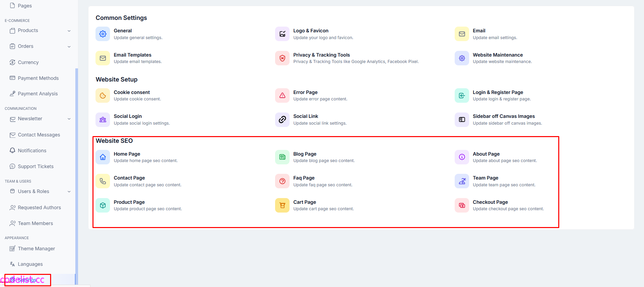
Task: Click 'Update product page seo content.' text
Action: pos(148,209)
